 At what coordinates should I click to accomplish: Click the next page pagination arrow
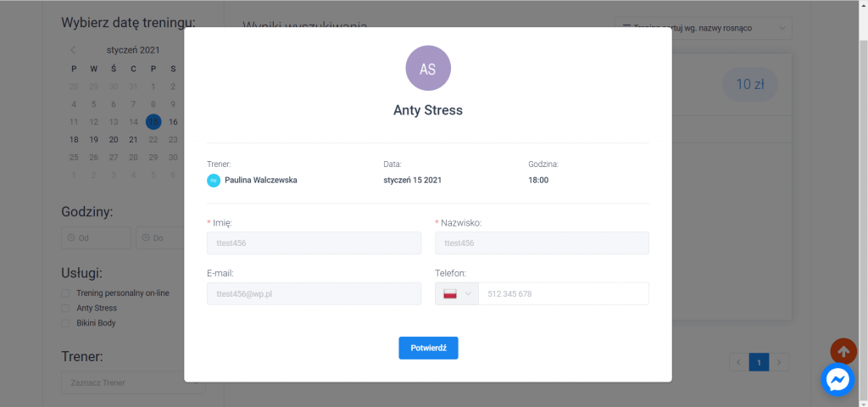780,363
